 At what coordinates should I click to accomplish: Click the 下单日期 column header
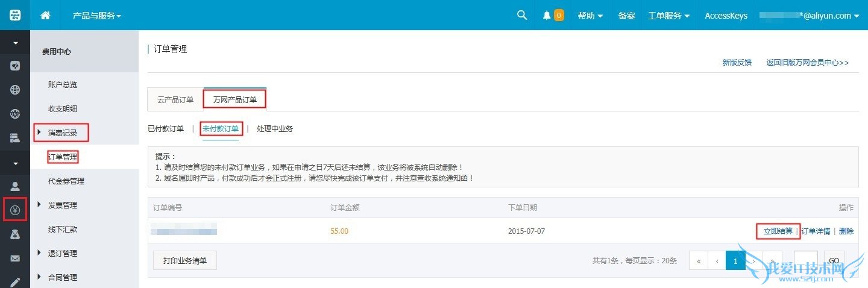[523, 208]
